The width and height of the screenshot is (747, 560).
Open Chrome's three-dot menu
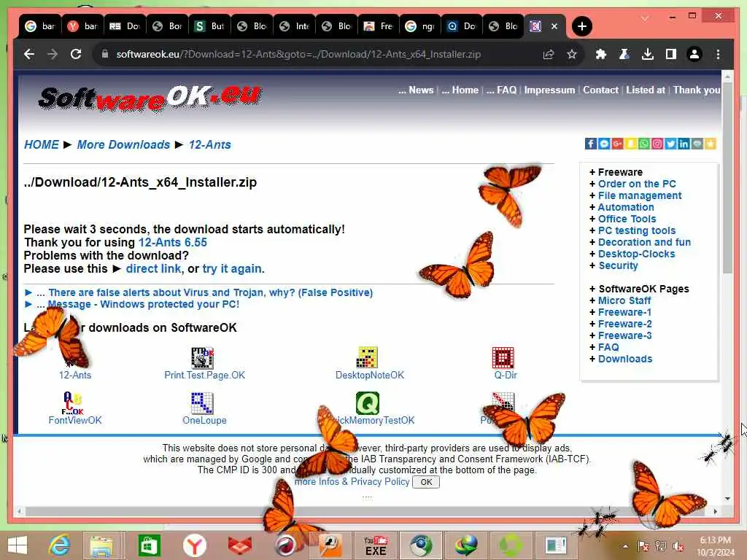pos(718,54)
